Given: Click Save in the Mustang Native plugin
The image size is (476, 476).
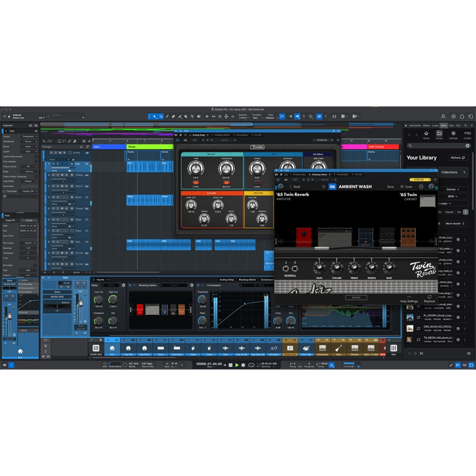Looking at the screenshot, I should [390, 187].
